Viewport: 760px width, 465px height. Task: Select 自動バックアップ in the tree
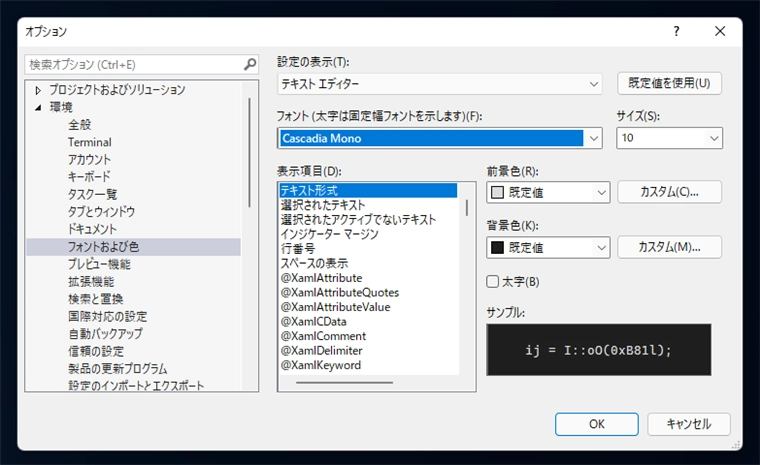point(105,334)
